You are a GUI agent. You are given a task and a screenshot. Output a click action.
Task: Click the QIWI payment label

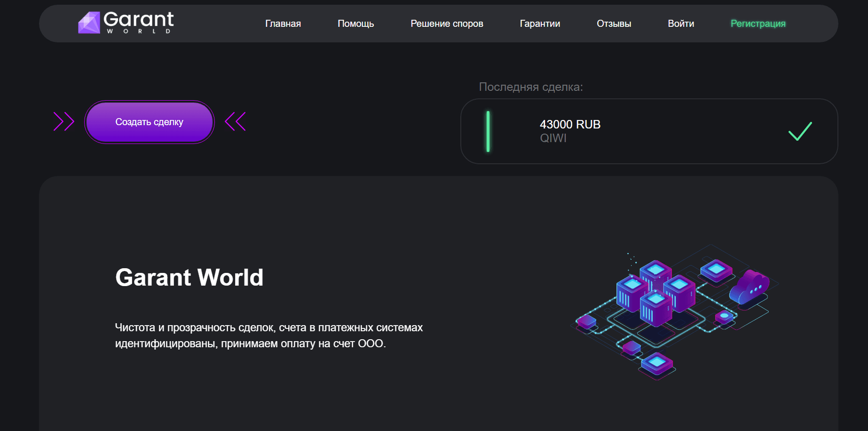pyautogui.click(x=553, y=138)
